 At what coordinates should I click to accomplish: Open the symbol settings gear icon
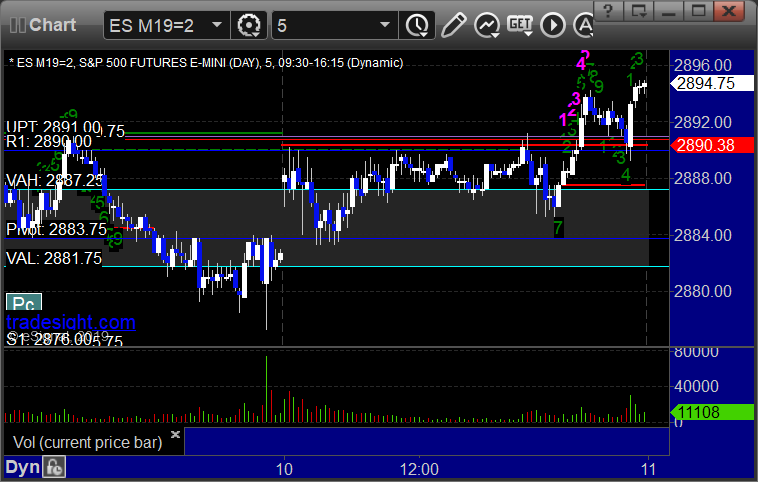(x=249, y=25)
